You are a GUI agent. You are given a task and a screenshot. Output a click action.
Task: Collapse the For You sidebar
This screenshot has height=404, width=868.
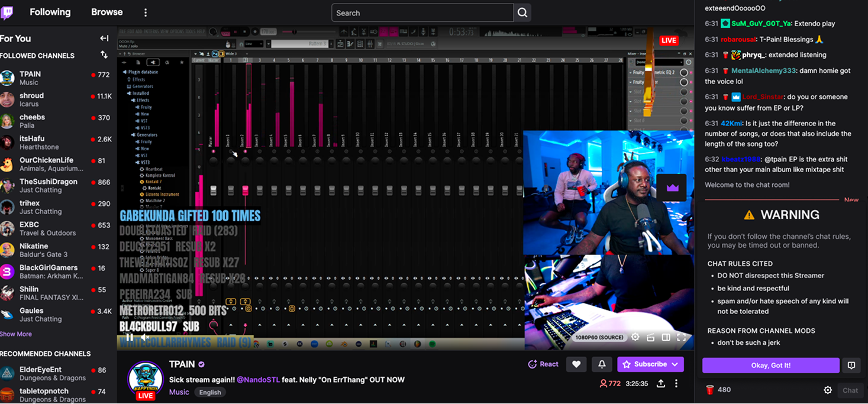[104, 38]
